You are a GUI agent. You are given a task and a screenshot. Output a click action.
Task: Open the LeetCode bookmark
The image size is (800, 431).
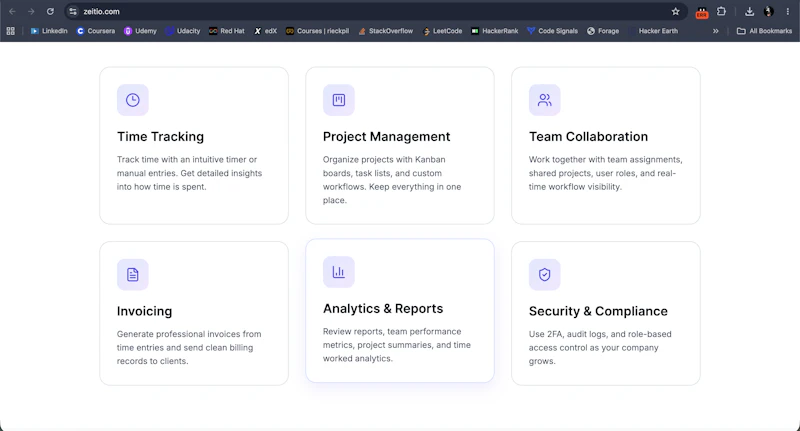pyautogui.click(x=442, y=31)
